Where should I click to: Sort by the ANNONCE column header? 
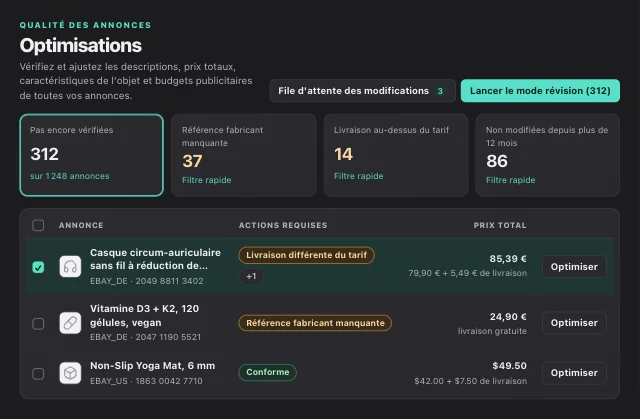click(81, 225)
